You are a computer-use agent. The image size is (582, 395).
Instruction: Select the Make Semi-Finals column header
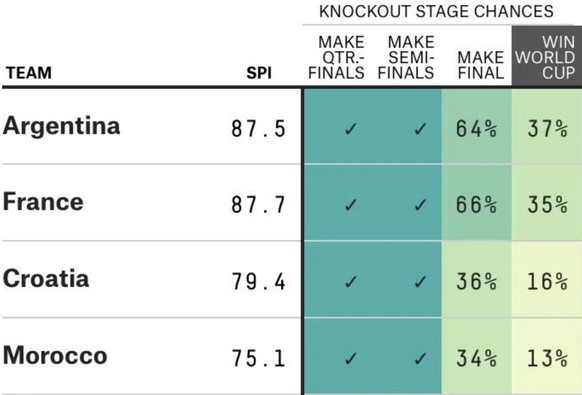tap(406, 57)
